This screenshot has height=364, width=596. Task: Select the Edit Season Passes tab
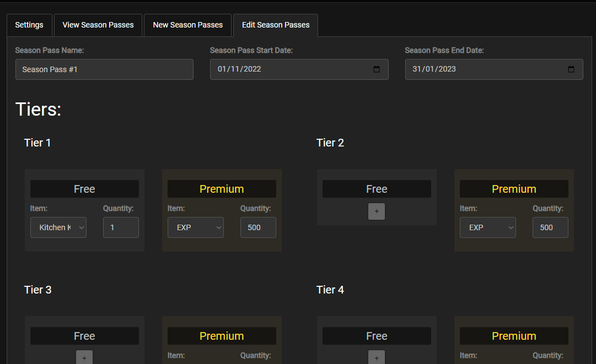click(276, 25)
